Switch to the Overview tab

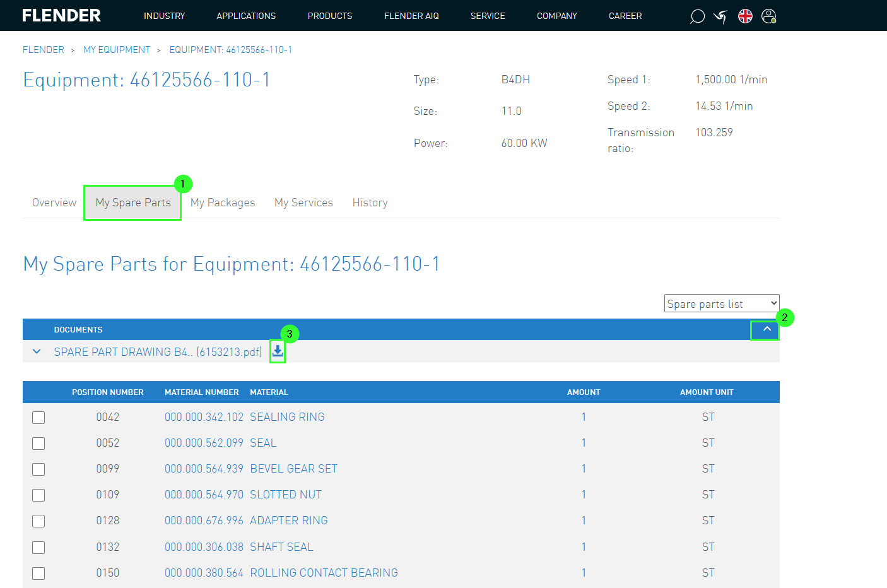[x=54, y=203]
